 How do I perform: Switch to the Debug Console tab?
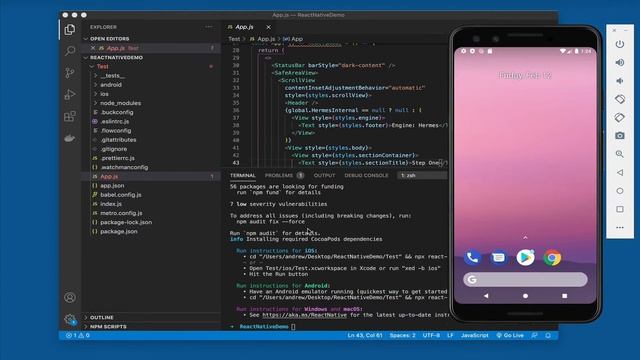point(367,176)
